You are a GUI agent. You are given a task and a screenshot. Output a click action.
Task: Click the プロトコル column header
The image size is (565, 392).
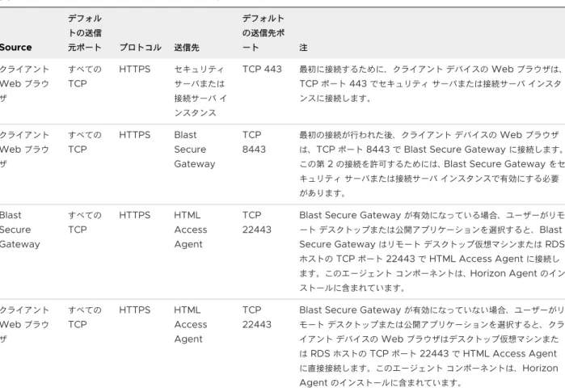point(140,47)
